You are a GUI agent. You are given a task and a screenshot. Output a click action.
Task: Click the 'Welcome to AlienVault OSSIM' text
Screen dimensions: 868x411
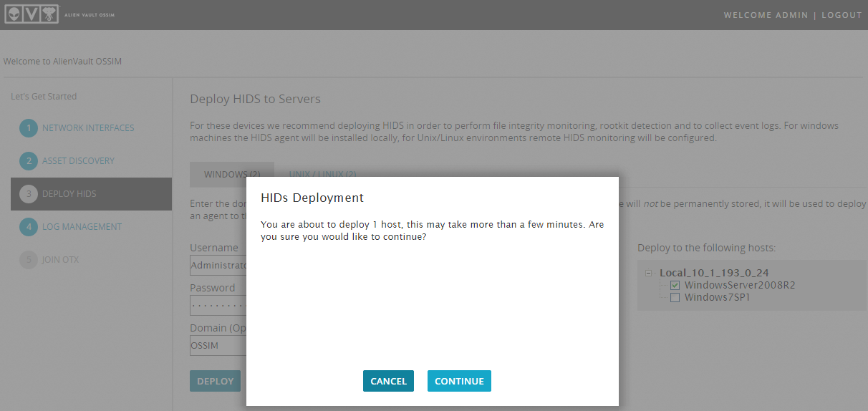pos(63,62)
